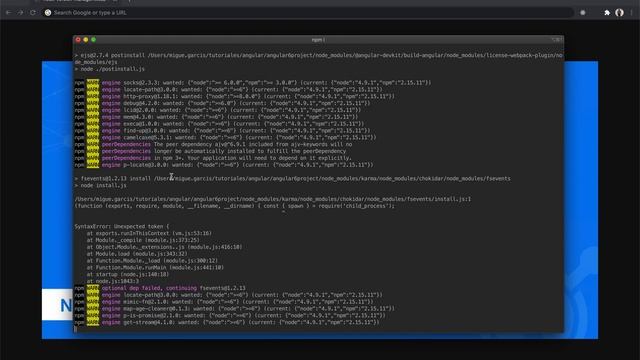Viewport: 640px width, 360px height.
Task: Open the Chrome three-dot menu
Action: click(631, 13)
